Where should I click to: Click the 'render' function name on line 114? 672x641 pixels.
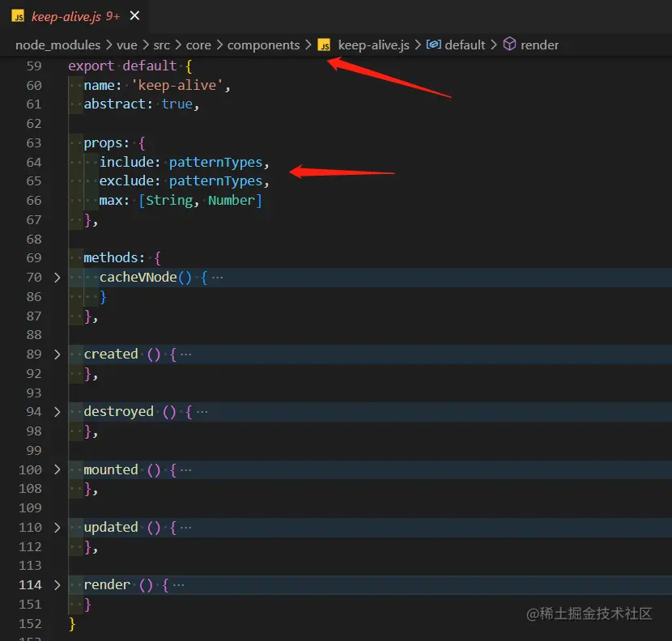tap(107, 585)
